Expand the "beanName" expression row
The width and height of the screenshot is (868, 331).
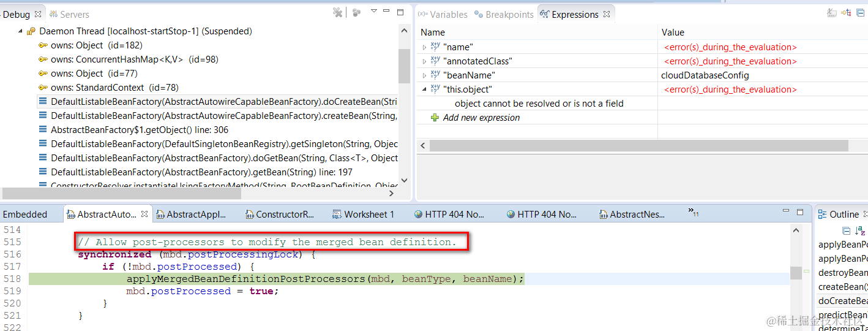click(x=424, y=75)
